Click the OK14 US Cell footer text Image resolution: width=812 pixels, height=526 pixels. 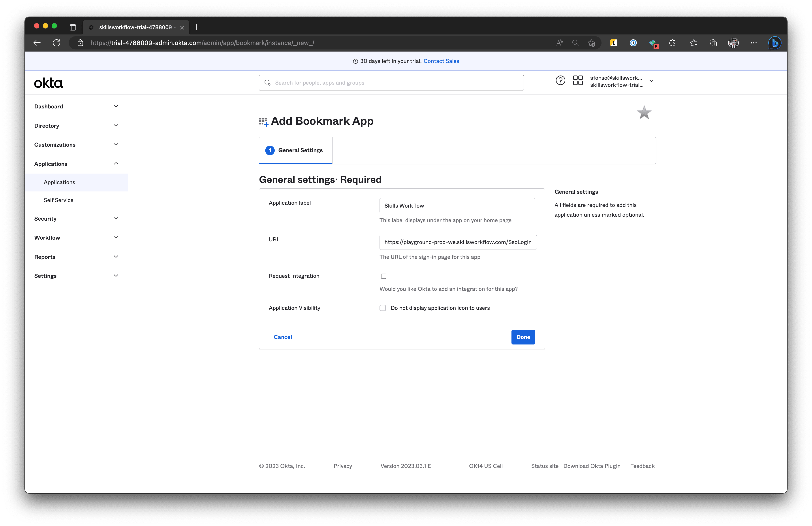(x=485, y=466)
